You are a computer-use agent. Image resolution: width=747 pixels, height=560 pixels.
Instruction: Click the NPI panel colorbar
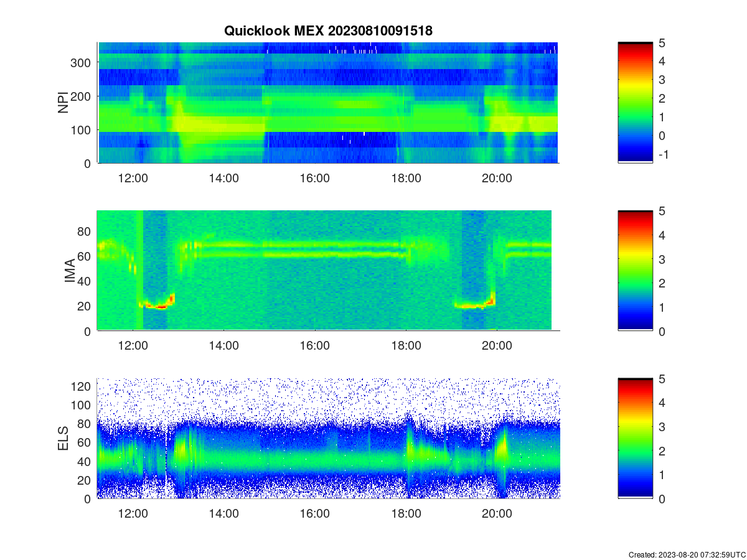635,103
